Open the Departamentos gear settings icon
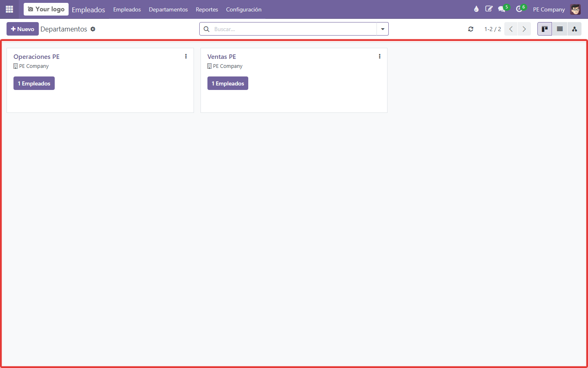This screenshot has height=368, width=588. (x=93, y=29)
